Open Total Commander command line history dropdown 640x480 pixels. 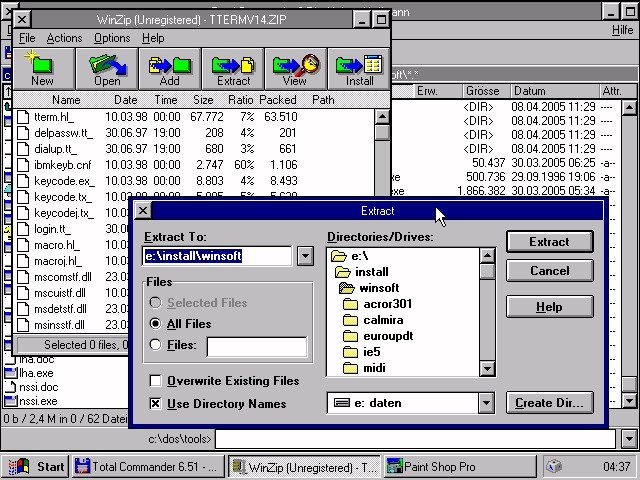[x=629, y=439]
